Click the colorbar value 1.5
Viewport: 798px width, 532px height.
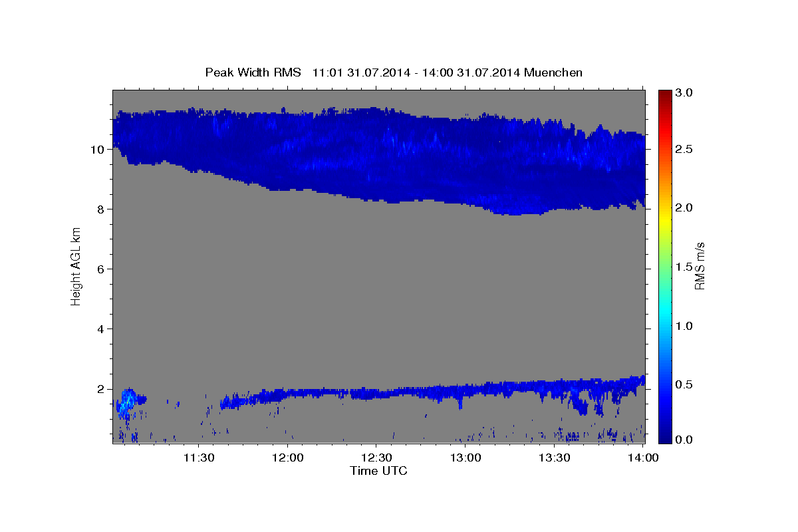coord(684,266)
